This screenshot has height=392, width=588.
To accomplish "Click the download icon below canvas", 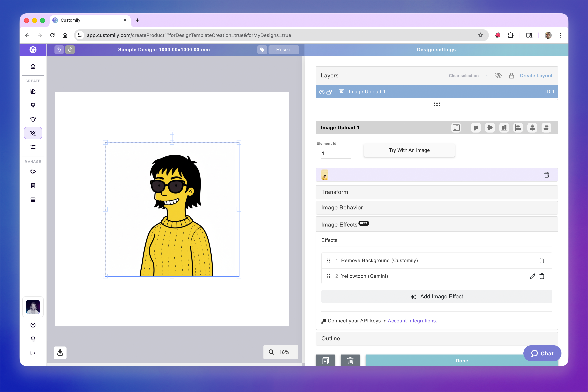I will tap(60, 352).
